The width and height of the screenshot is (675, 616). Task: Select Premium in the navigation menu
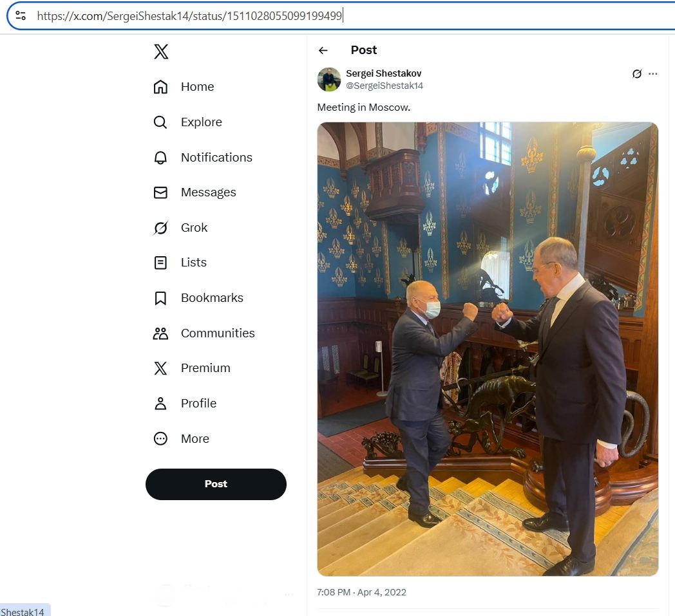(205, 368)
